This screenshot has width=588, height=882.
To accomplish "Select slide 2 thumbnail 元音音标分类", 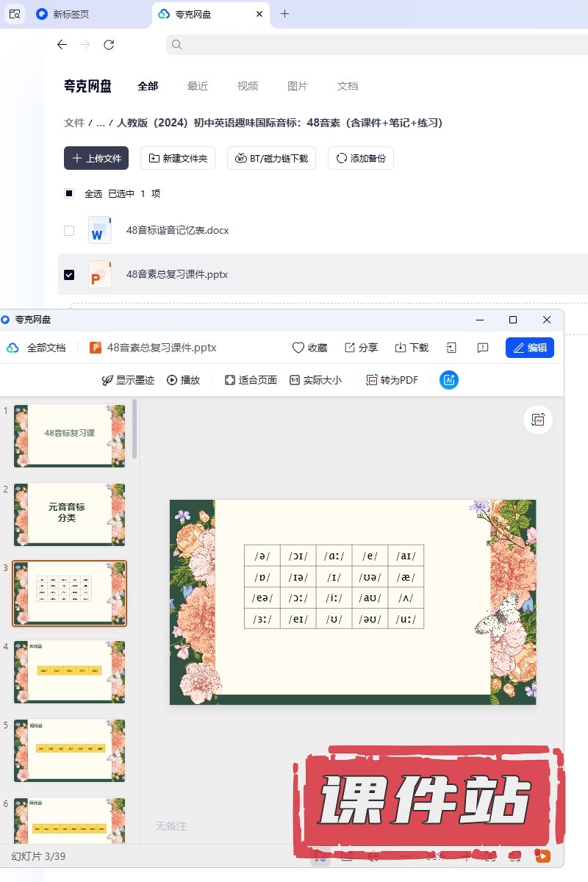I will coord(70,514).
